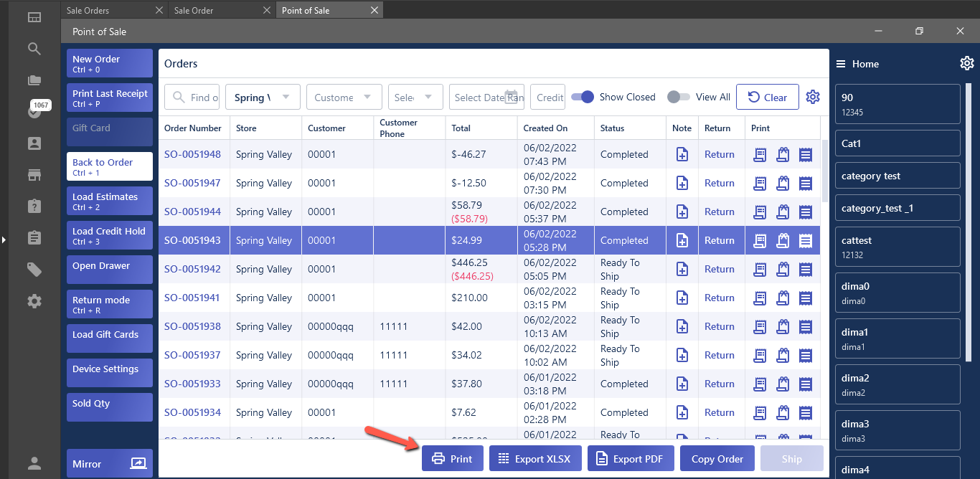The height and width of the screenshot is (479, 980).
Task: Expand the Spring Valley store dropdown
Action: point(263,98)
